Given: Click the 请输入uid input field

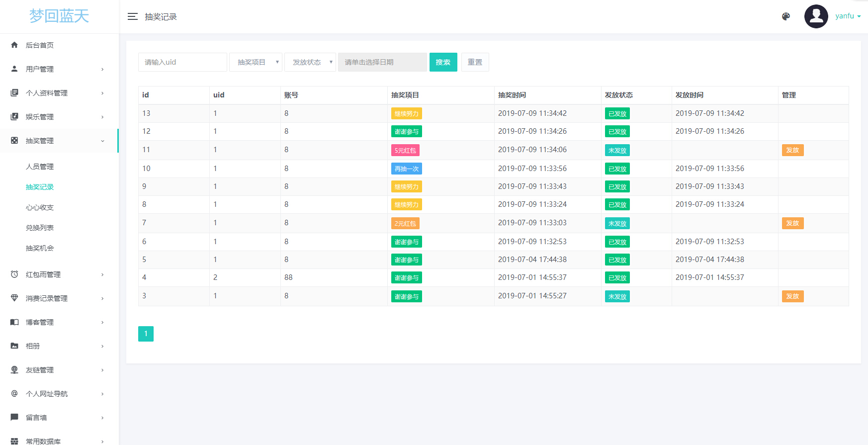Looking at the screenshot, I should [182, 62].
